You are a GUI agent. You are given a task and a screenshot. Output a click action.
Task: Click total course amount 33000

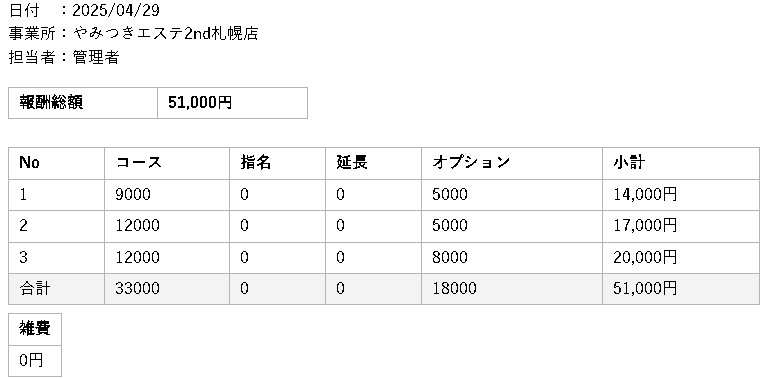coord(138,288)
